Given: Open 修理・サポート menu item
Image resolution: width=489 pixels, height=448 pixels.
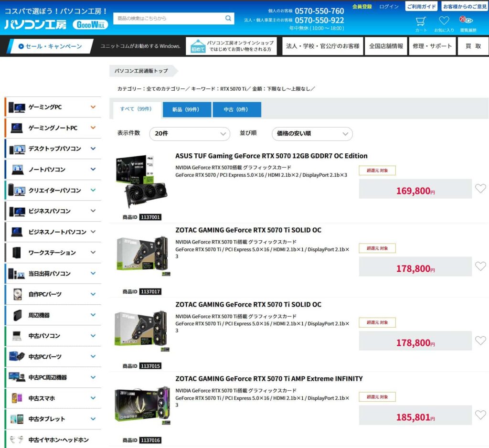Looking at the screenshot, I should tap(432, 46).
